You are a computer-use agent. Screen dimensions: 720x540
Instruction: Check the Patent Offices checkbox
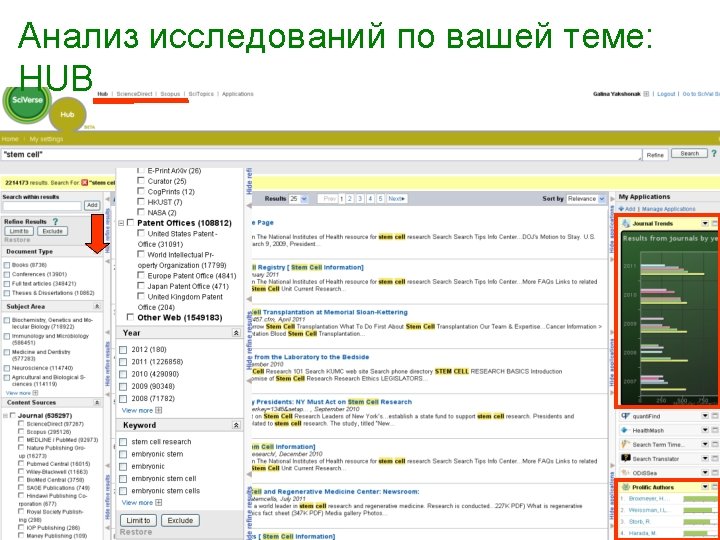(x=130, y=223)
